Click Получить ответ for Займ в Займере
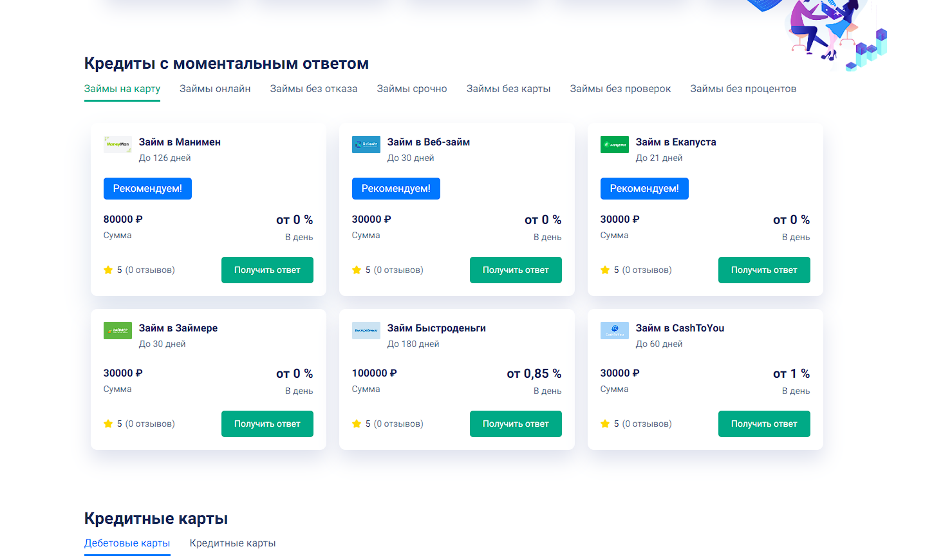The height and width of the screenshot is (560, 952). click(267, 424)
